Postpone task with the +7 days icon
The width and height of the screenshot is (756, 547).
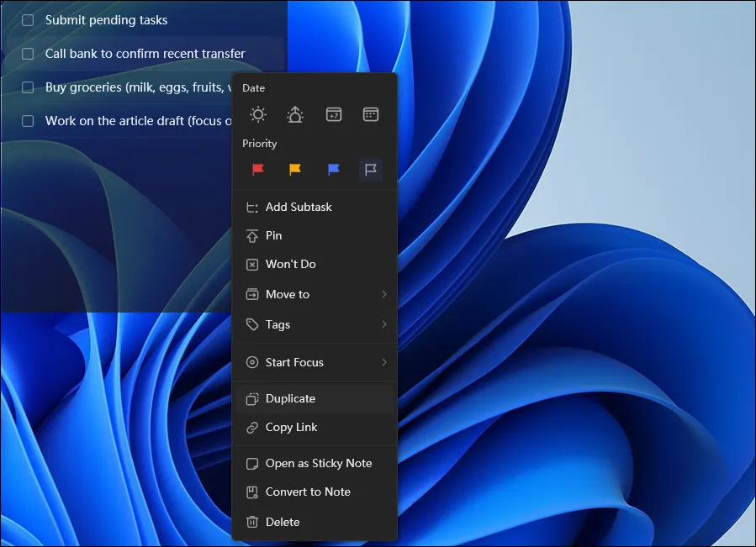(x=333, y=114)
